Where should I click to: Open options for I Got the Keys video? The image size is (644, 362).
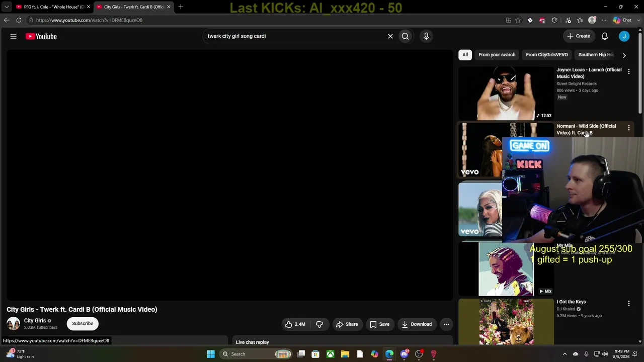628,303
